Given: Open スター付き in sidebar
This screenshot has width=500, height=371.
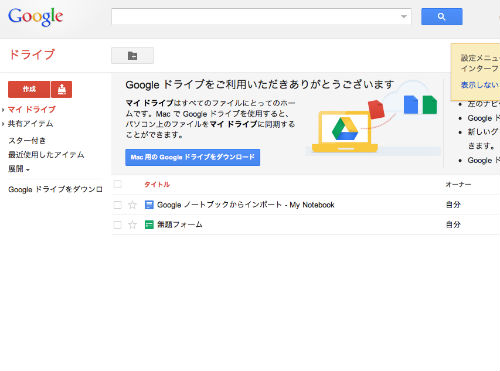Looking at the screenshot, I should 27,141.
